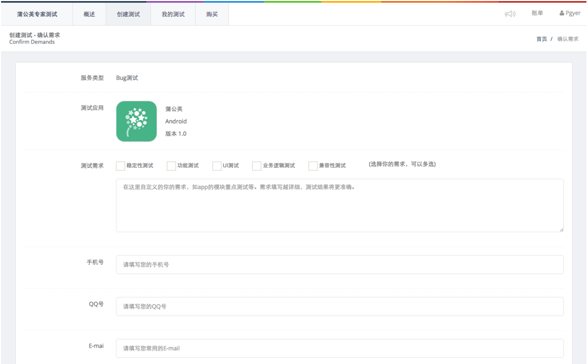Open the 创建测试 tab
588x364 pixels.
click(x=128, y=14)
